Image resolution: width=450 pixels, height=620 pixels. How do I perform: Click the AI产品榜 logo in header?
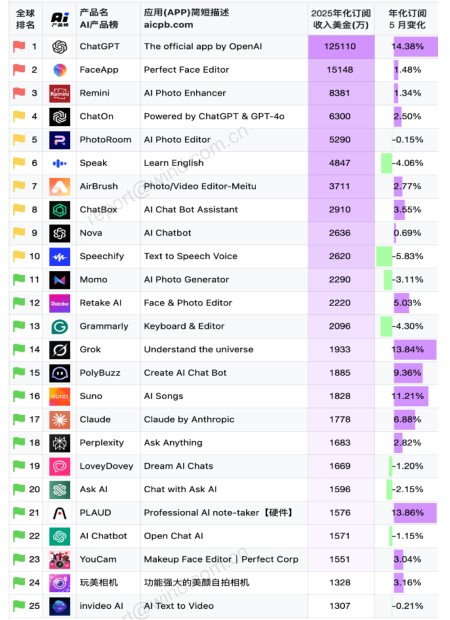(60, 19)
